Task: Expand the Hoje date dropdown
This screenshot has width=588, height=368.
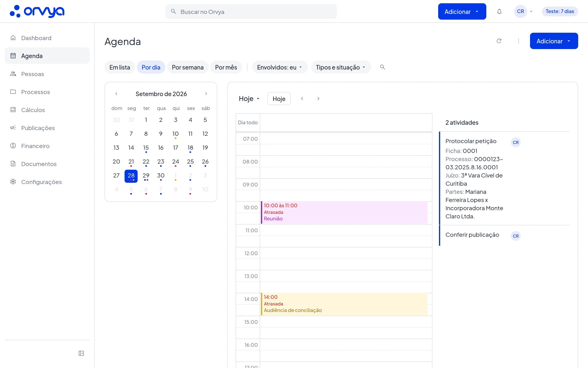Action: click(249, 99)
